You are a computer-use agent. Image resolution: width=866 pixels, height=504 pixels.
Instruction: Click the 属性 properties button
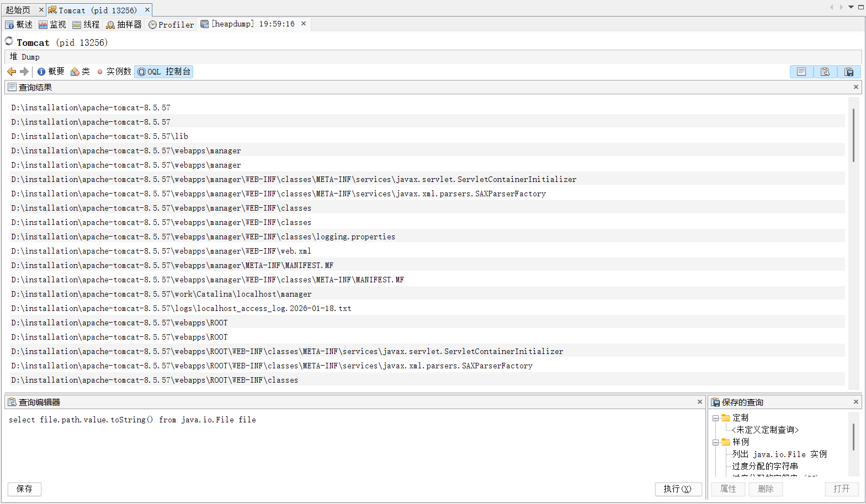(x=728, y=489)
